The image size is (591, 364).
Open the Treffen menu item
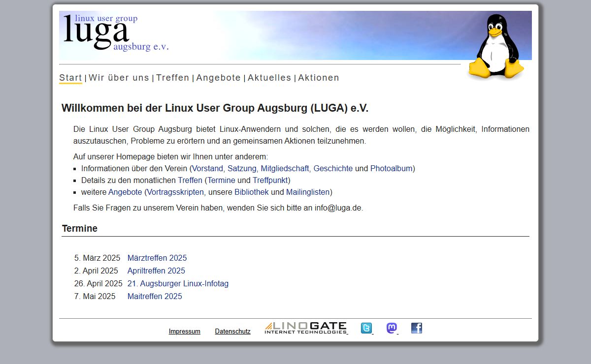tap(173, 78)
